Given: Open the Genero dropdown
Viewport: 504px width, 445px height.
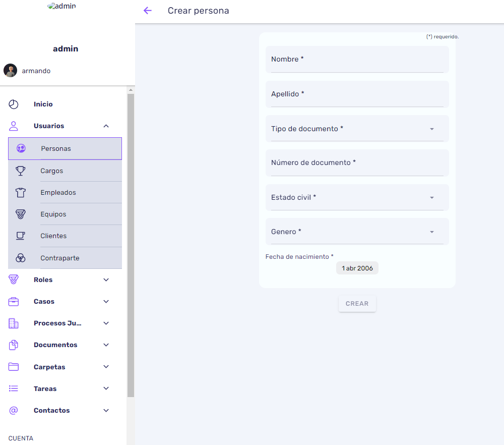Looking at the screenshot, I should point(357,232).
